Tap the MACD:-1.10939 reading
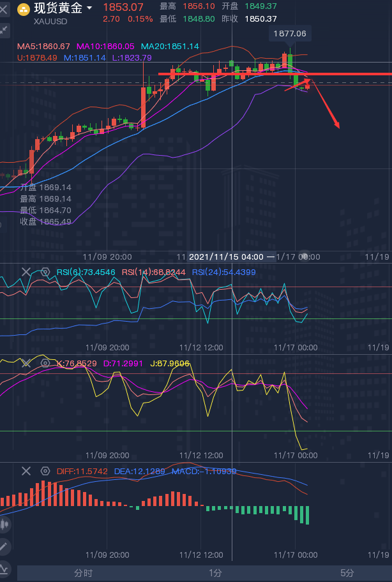 point(204,472)
